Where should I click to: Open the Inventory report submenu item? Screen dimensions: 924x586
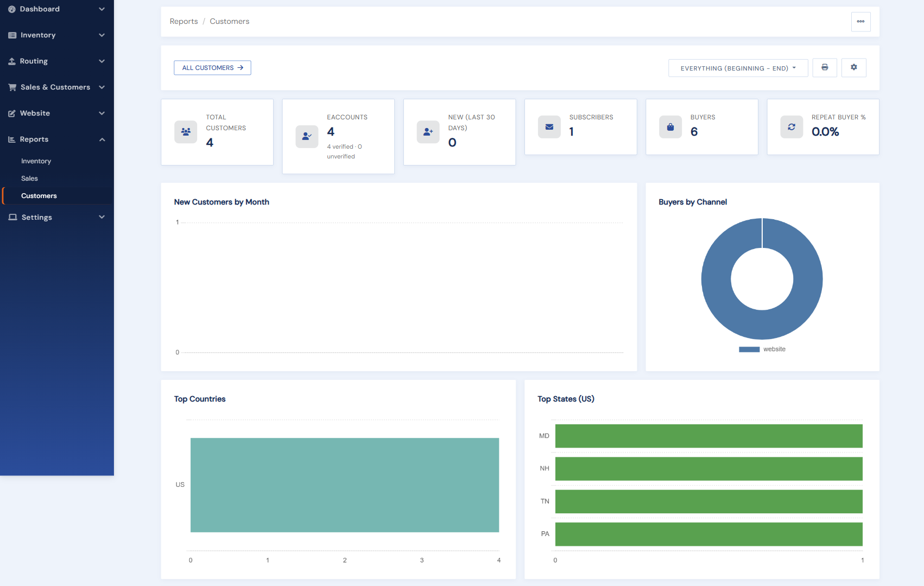coord(36,161)
